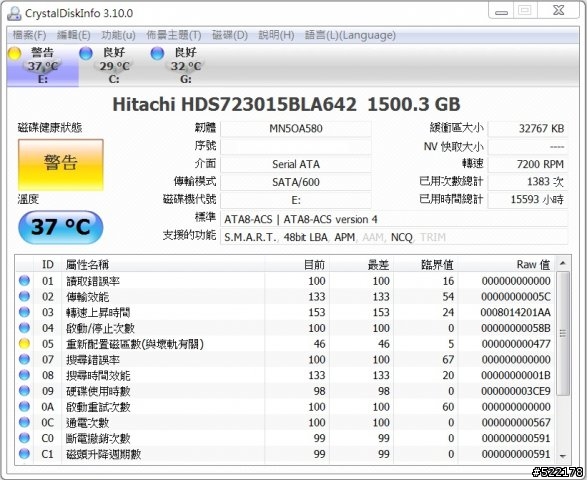Click rotation rate value 7200 RPM
The height and width of the screenshot is (480, 588).
coord(528,164)
